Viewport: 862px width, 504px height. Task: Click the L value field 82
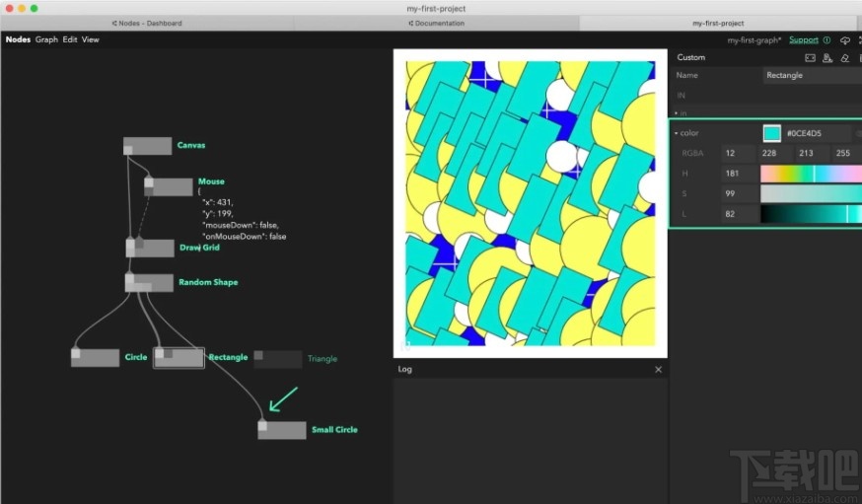[739, 214]
